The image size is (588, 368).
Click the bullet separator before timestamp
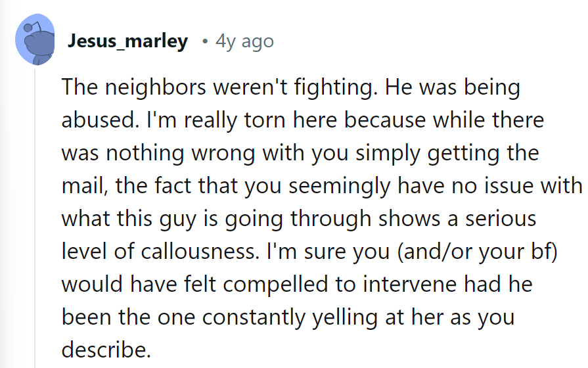pyautogui.click(x=205, y=42)
